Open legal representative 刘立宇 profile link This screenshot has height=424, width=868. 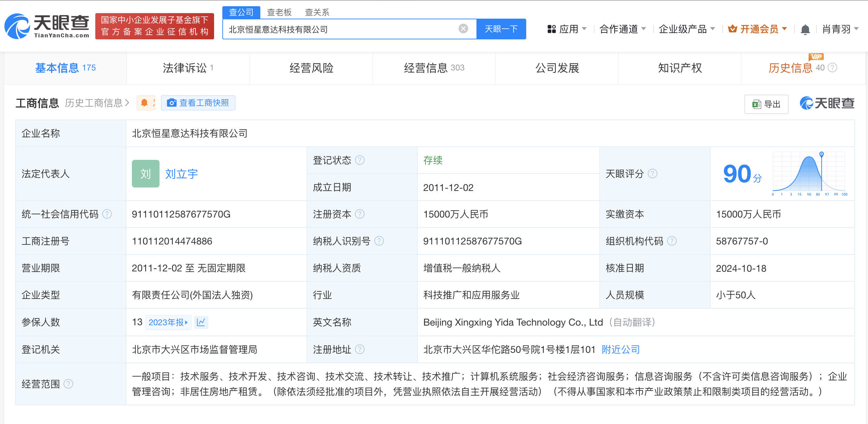(x=181, y=174)
